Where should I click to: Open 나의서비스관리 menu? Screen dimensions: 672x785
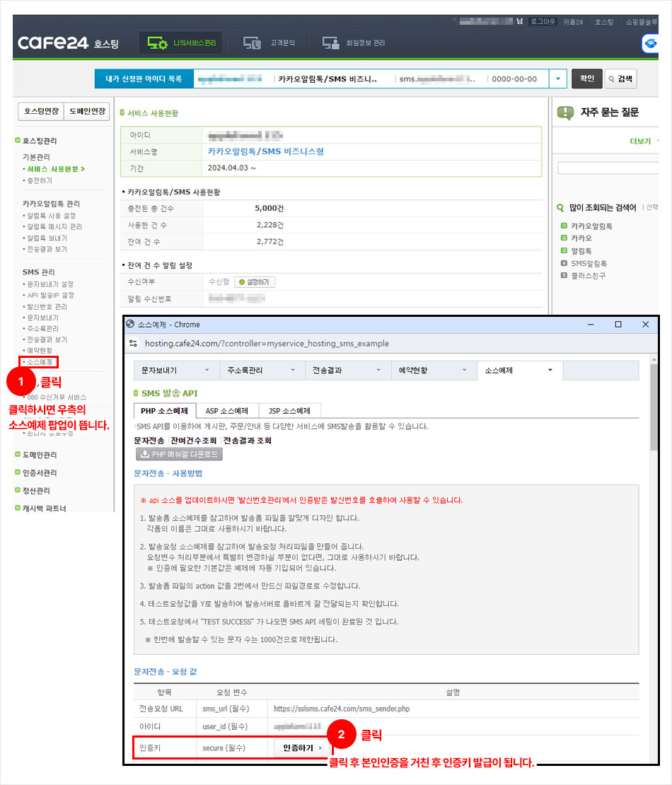pyautogui.click(x=181, y=43)
